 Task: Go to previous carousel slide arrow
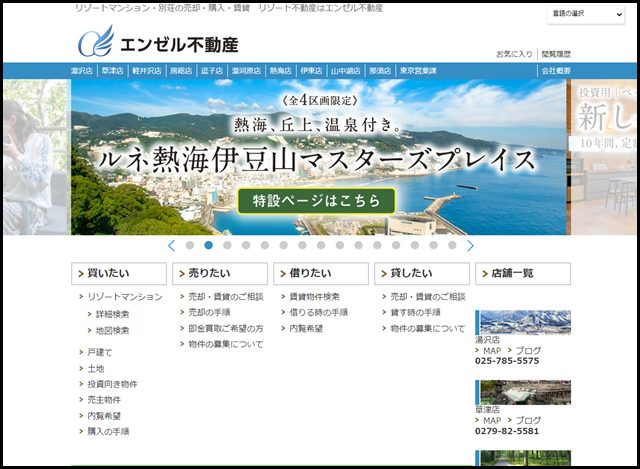[171, 246]
